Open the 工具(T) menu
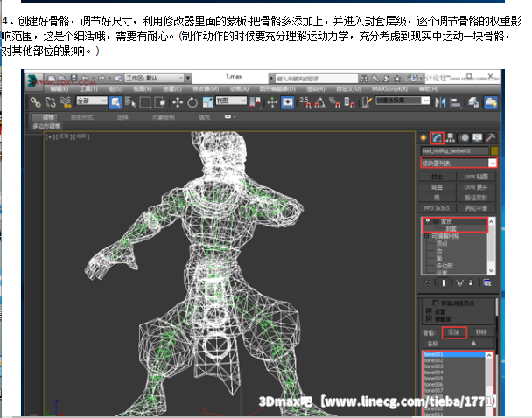 [88, 89]
